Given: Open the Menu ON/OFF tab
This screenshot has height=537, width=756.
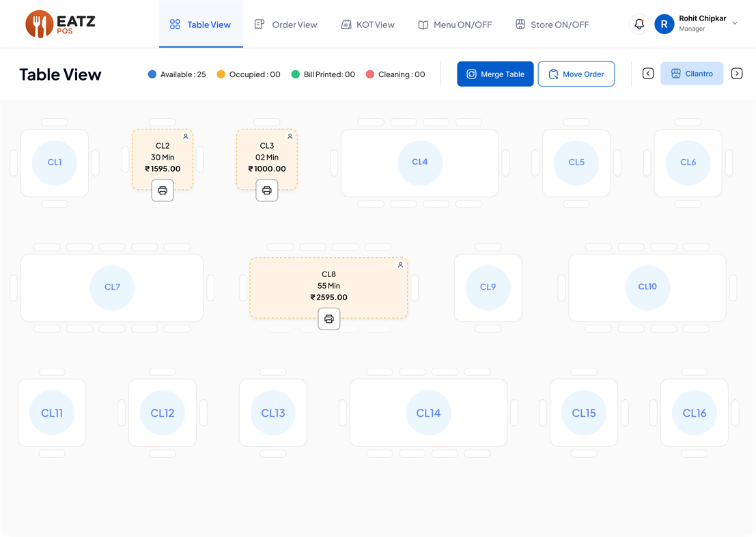Looking at the screenshot, I should (x=455, y=25).
